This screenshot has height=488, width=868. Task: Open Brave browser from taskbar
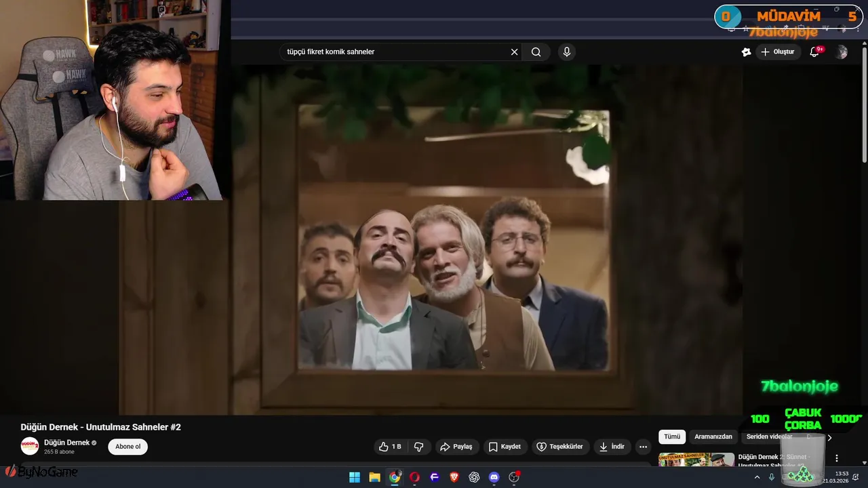[x=454, y=477]
